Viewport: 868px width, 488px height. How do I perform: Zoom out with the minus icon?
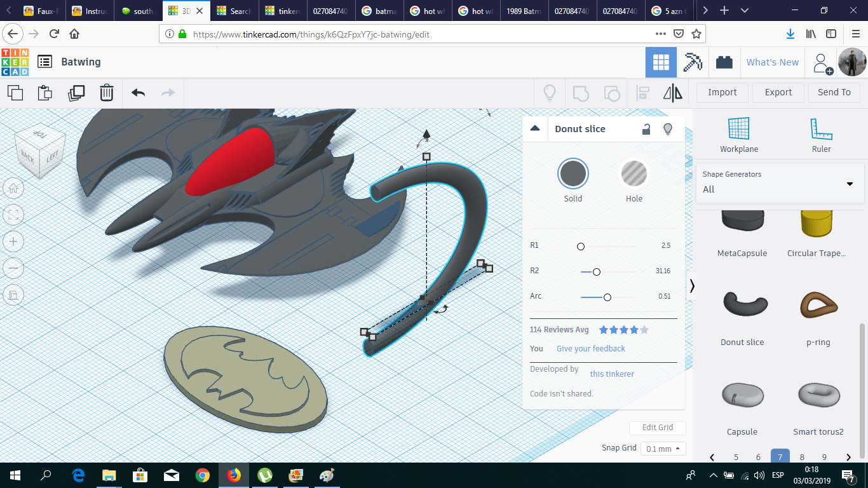(13, 268)
